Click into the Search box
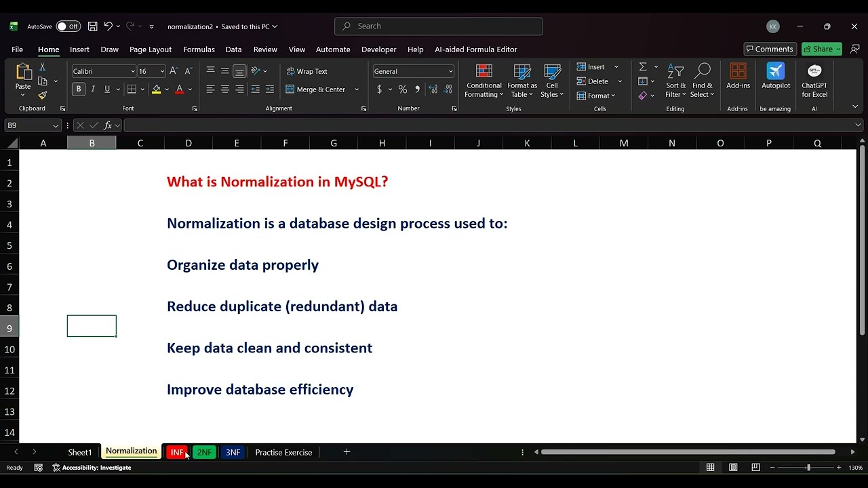The image size is (868, 488). click(x=438, y=26)
